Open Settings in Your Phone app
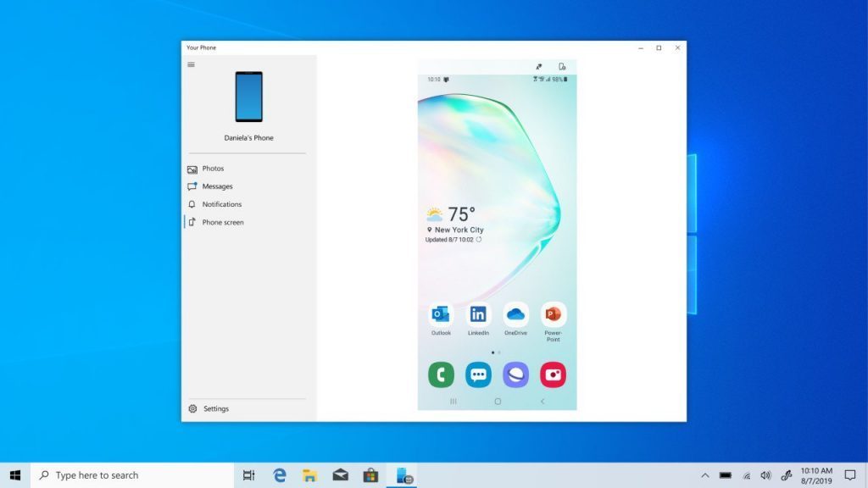The width and height of the screenshot is (868, 488). [x=215, y=408]
